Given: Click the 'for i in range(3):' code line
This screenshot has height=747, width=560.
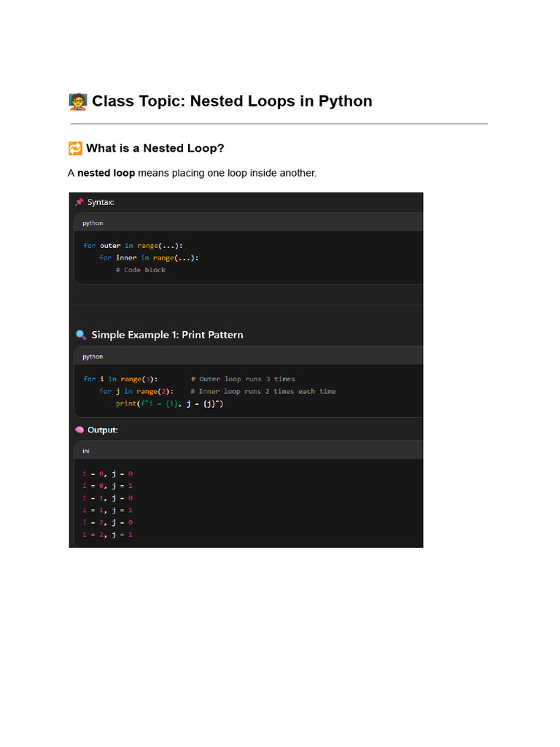Looking at the screenshot, I should (120, 379).
